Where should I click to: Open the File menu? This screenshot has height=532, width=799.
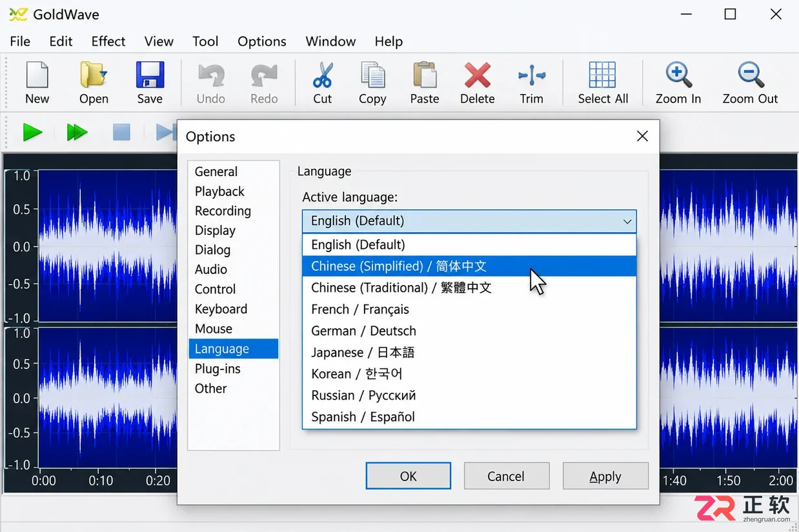click(20, 41)
